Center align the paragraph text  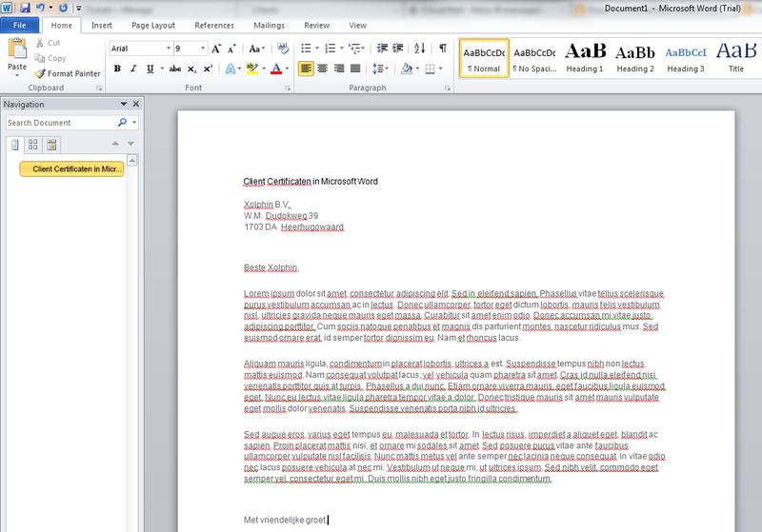[x=323, y=69]
